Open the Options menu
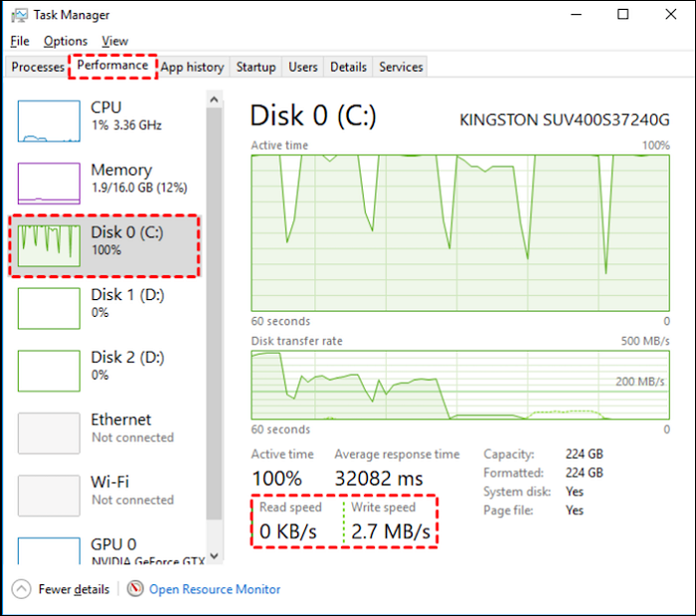 (66, 41)
